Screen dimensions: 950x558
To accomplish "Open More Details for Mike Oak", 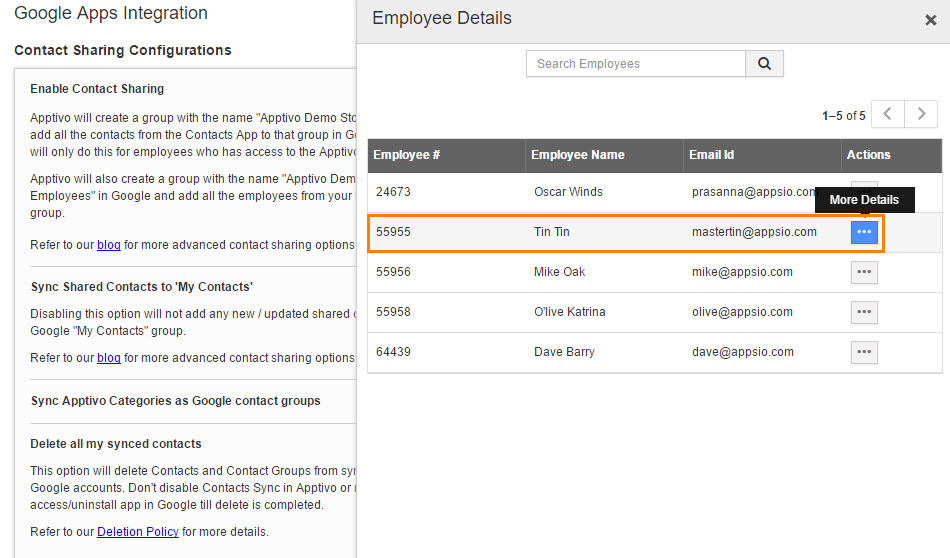I will (x=864, y=272).
